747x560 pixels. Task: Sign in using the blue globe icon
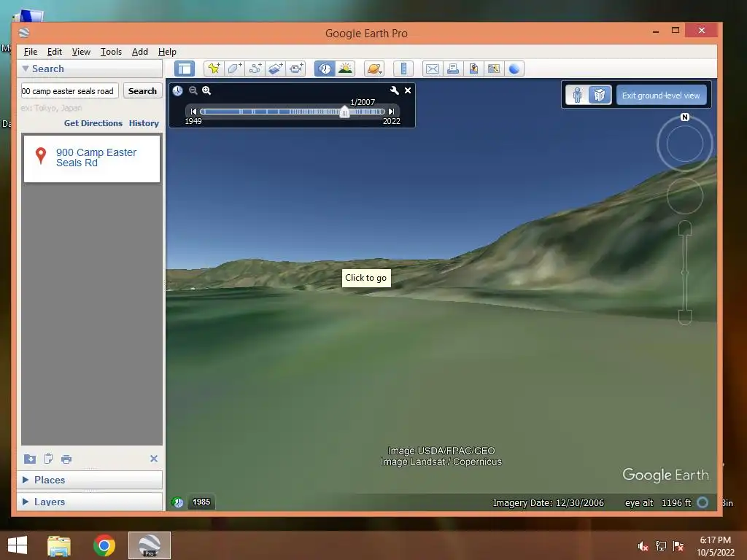514,69
